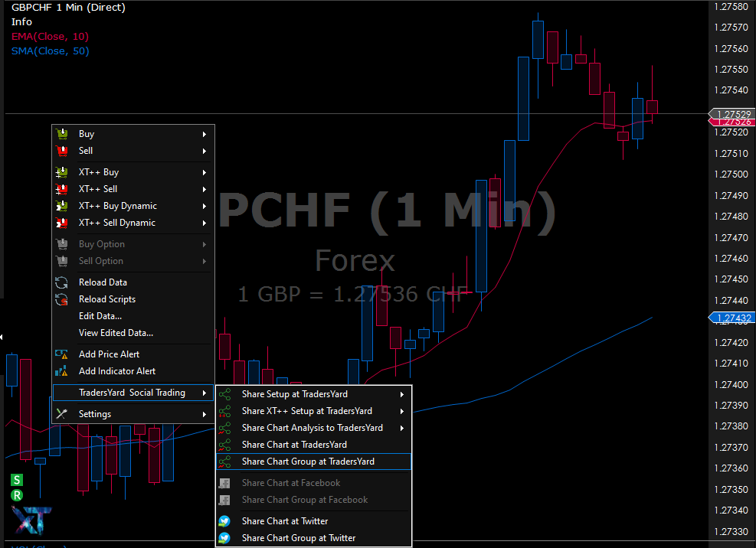Click EMA(Close, 10) indicator label
This screenshot has height=548, width=756.
click(50, 37)
